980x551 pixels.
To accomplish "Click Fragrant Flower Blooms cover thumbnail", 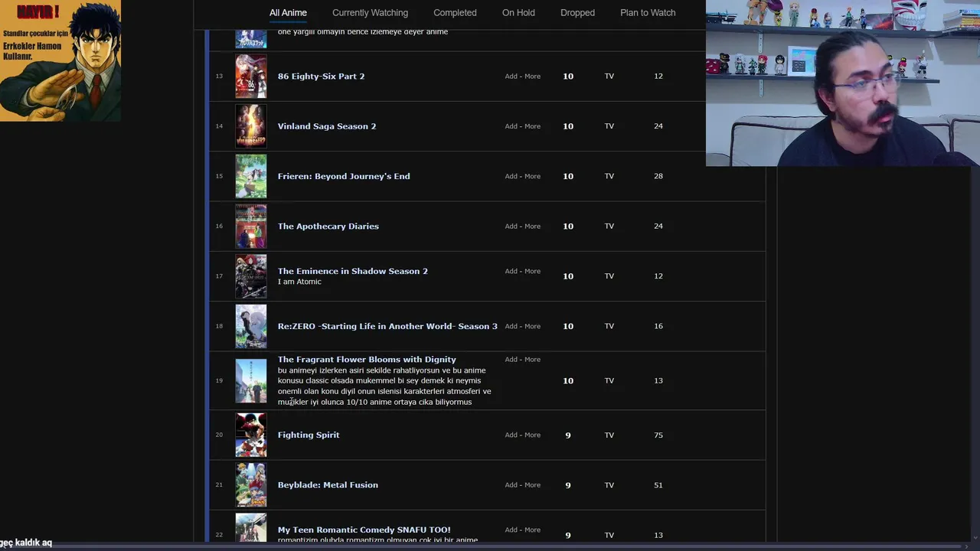I will coord(251,380).
